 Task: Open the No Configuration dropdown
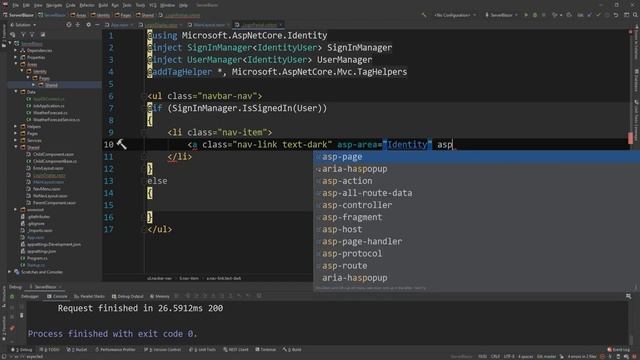(x=455, y=15)
